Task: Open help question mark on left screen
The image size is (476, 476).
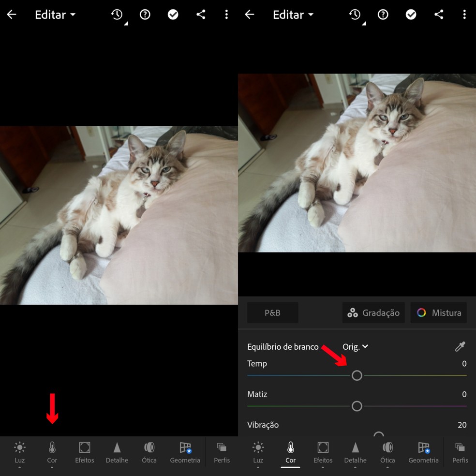Action: point(145,14)
